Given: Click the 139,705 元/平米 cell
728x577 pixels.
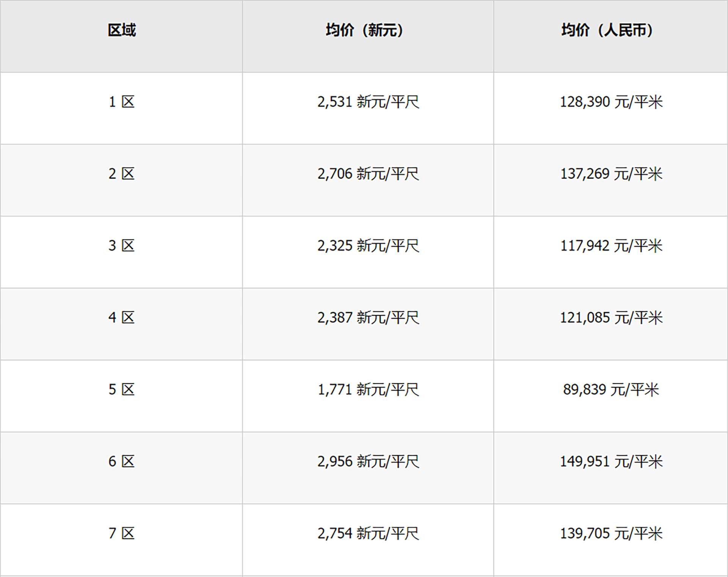Looking at the screenshot, I should (611, 534).
